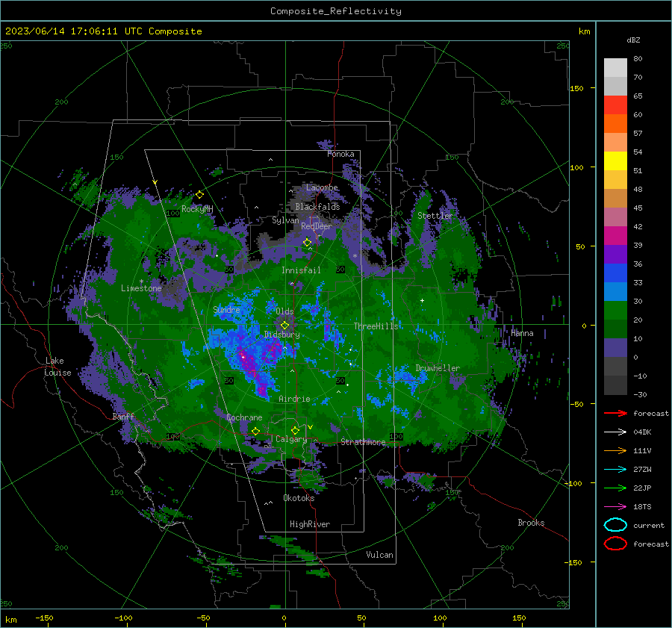Click the Vulcan city label
672x628 pixels.
[x=379, y=555]
